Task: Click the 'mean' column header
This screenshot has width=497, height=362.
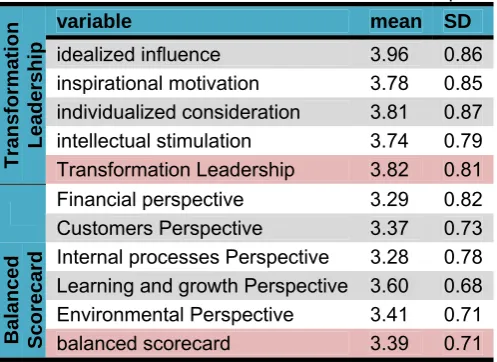Action: [396, 21]
